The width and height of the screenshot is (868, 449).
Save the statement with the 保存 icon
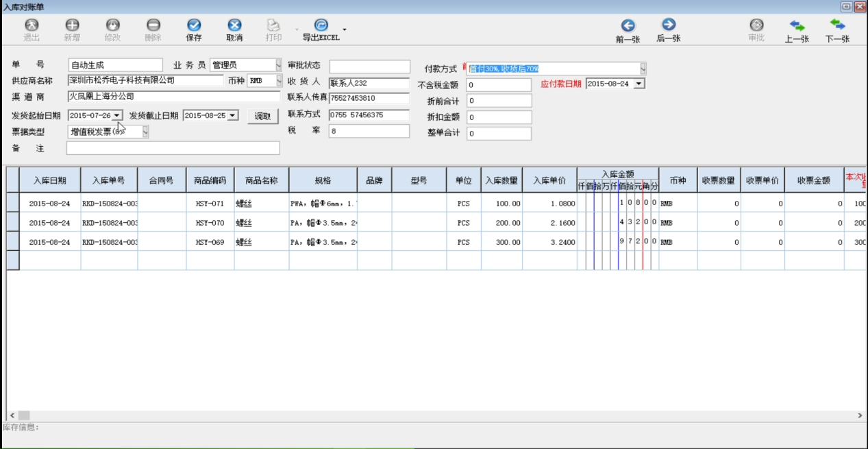(194, 25)
